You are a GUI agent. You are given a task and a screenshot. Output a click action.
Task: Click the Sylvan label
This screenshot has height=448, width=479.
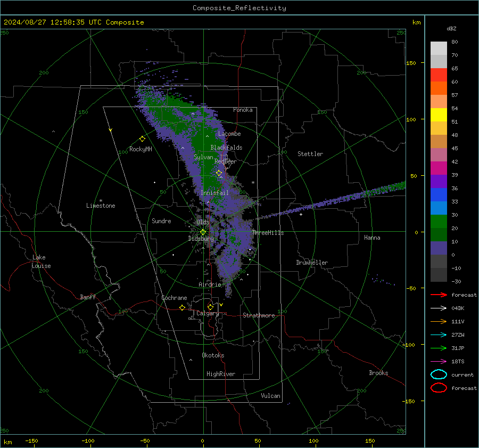coord(203,157)
